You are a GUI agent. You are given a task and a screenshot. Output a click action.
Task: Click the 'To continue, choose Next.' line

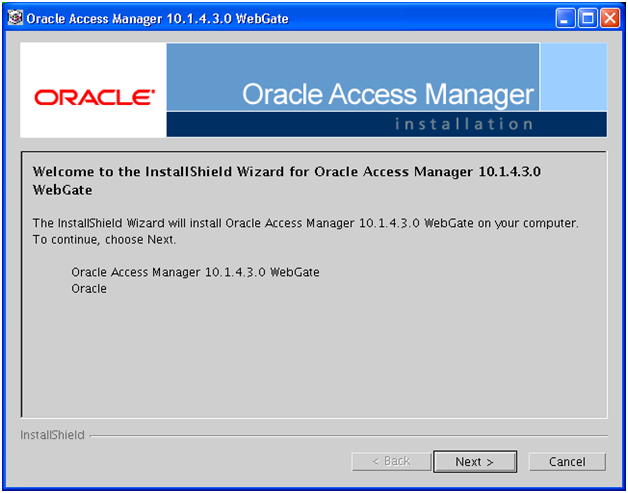click(x=105, y=240)
